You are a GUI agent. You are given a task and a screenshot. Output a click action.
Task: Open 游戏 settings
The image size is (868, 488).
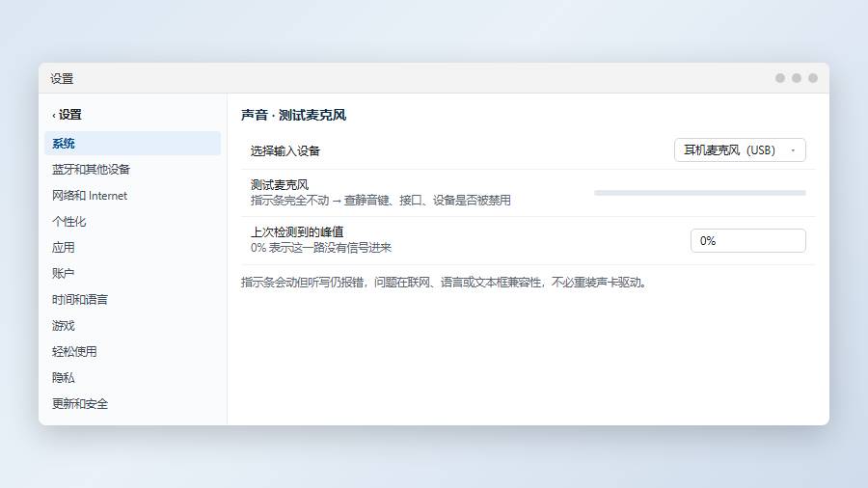[132, 325]
